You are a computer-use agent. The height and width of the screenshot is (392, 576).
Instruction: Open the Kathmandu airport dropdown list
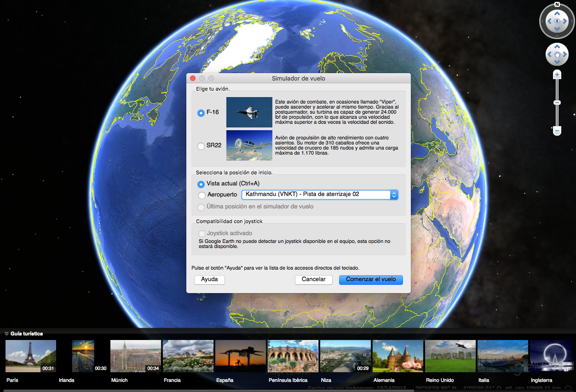[x=320, y=195]
